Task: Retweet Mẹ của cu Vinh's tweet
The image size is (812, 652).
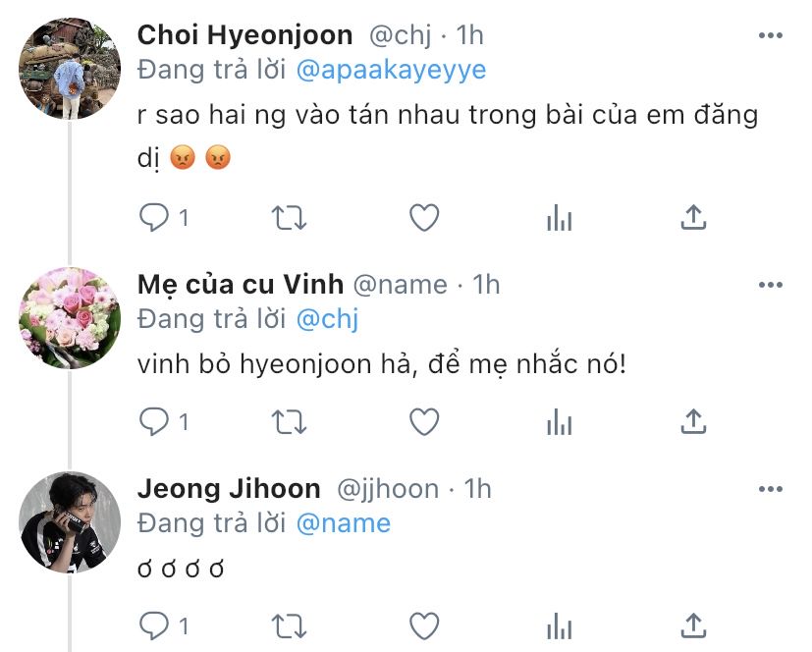Action: (289, 421)
